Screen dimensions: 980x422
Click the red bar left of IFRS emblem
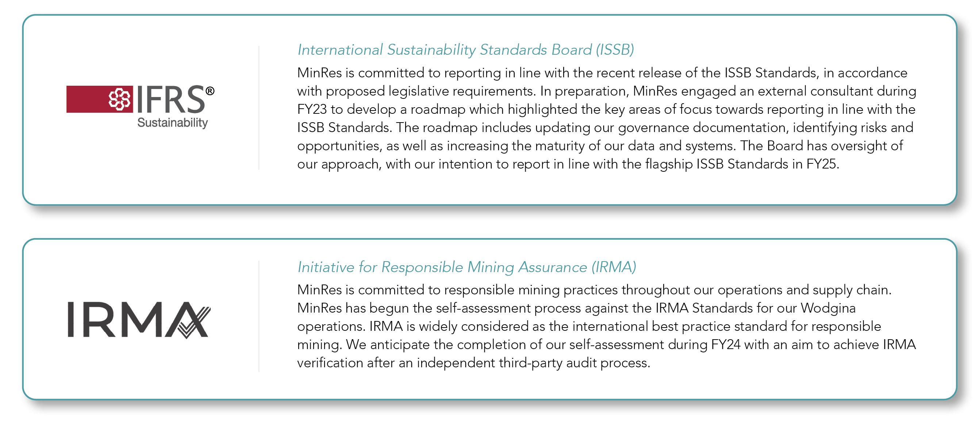pyautogui.click(x=87, y=99)
